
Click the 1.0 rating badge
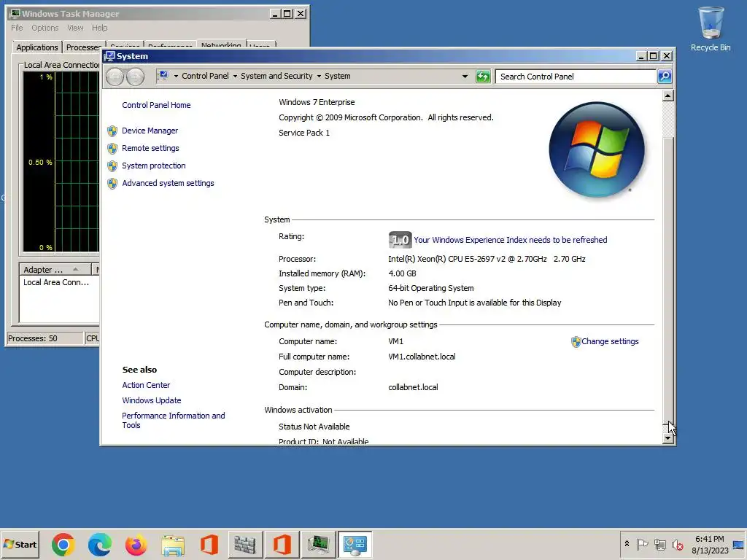(400, 239)
